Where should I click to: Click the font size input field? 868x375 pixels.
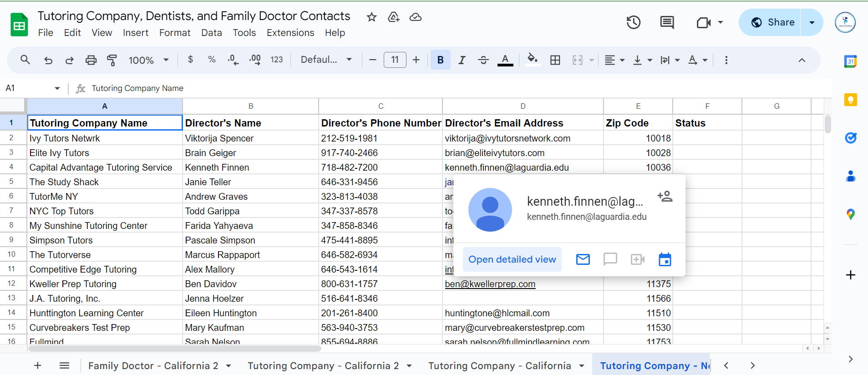click(395, 60)
